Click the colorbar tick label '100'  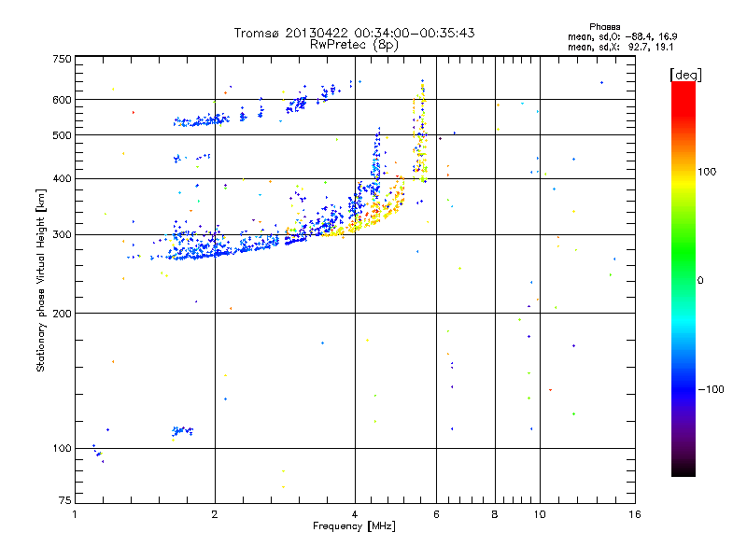(707, 172)
